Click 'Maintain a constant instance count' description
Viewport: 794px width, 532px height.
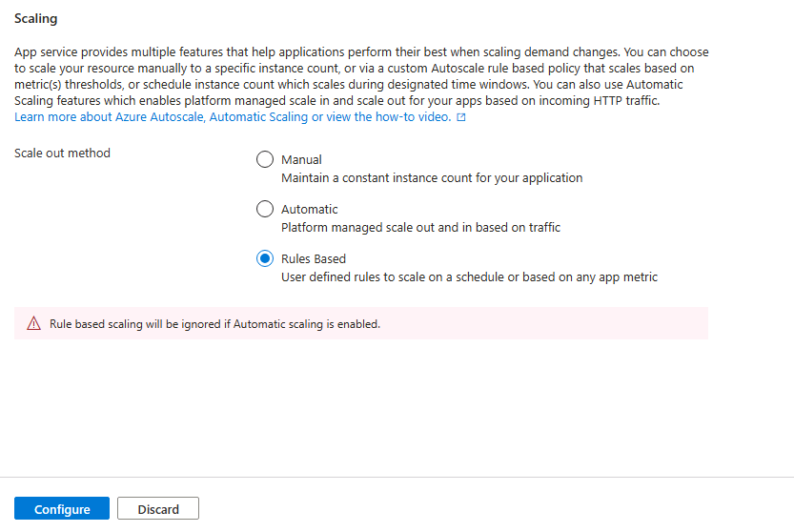(x=432, y=178)
